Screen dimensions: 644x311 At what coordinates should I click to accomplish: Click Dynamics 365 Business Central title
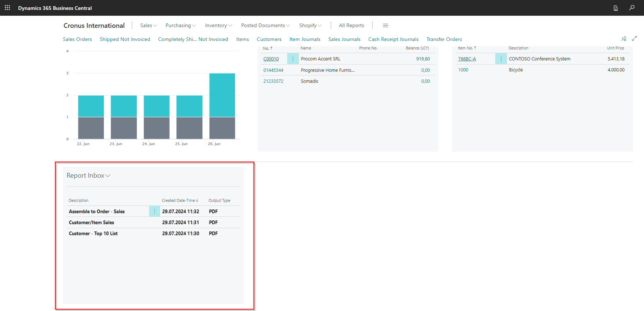tap(55, 8)
